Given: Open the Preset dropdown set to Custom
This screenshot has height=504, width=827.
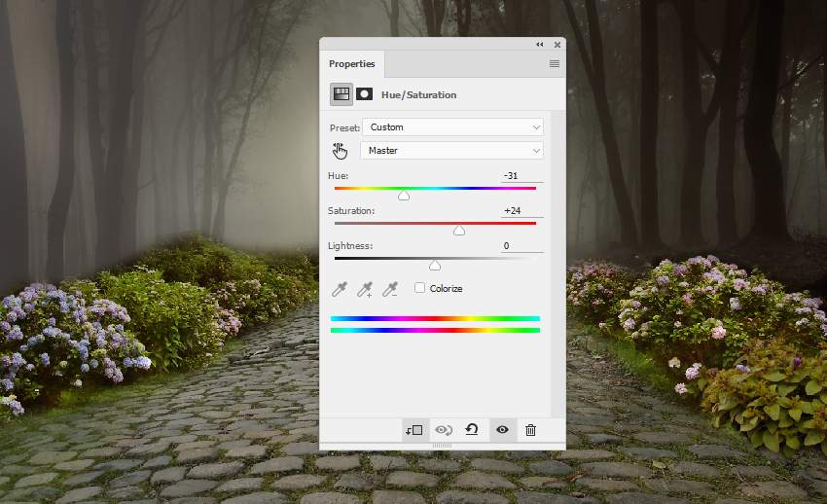Looking at the screenshot, I should (452, 127).
